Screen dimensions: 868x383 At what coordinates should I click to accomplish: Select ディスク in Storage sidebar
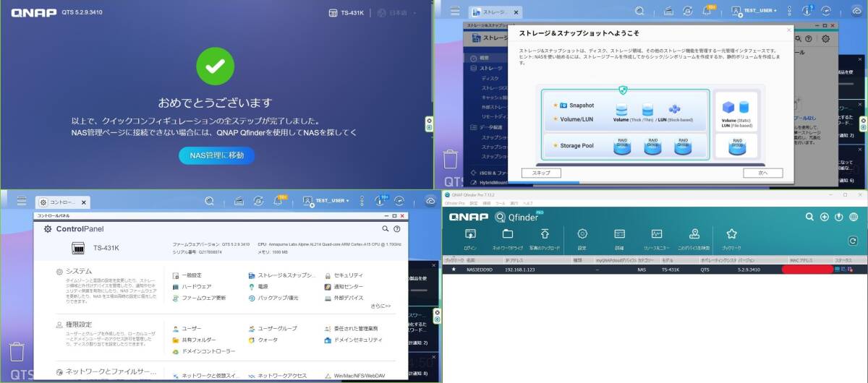tap(490, 78)
